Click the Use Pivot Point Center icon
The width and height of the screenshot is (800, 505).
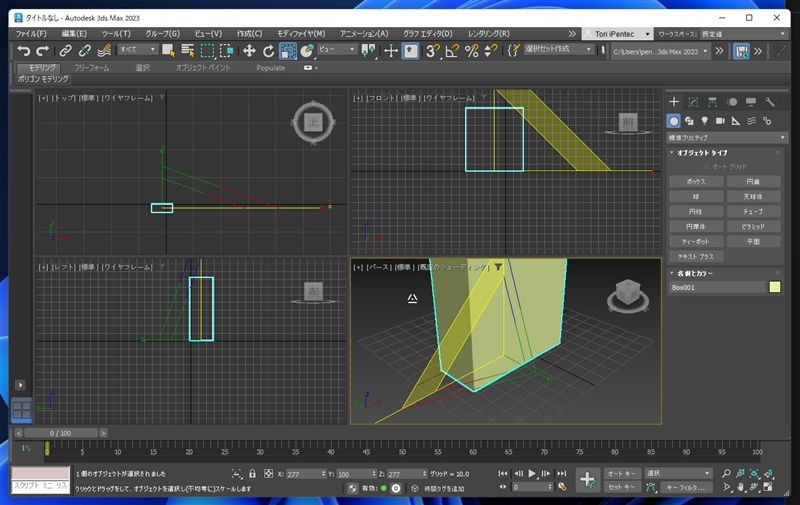tap(368, 50)
